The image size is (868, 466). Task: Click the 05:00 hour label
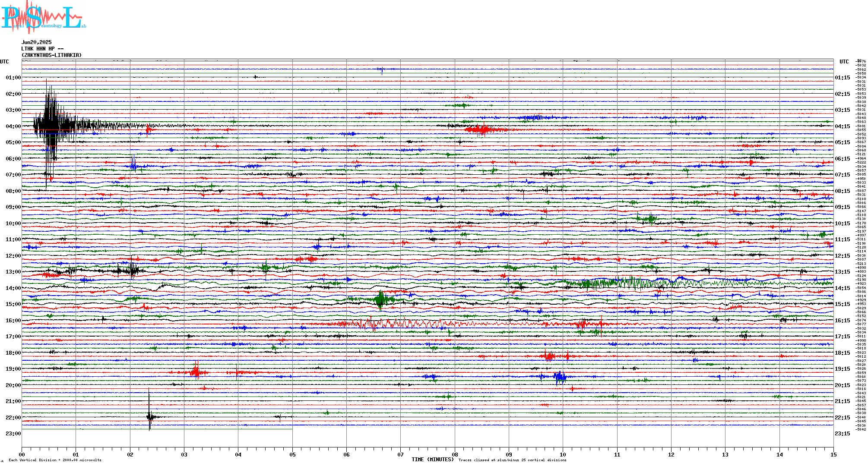(x=13, y=142)
